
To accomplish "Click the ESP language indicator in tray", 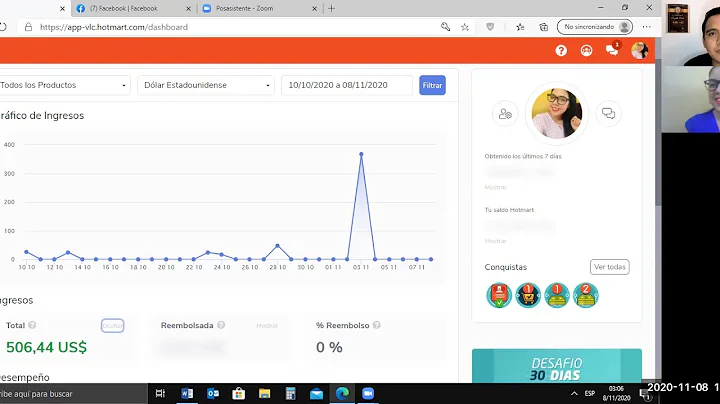I will (x=590, y=393).
